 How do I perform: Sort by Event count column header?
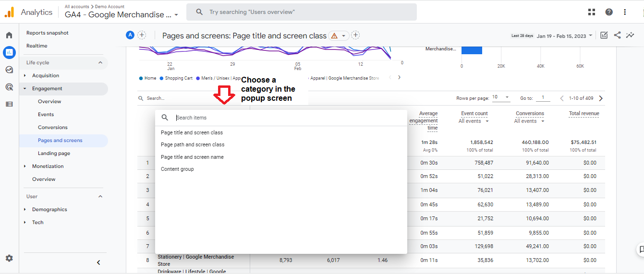[474, 114]
